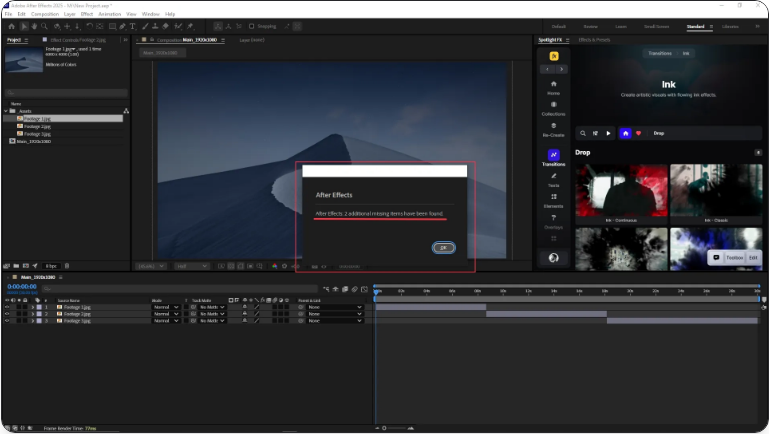
Task: Click the Toolbox button
Action: 734,257
